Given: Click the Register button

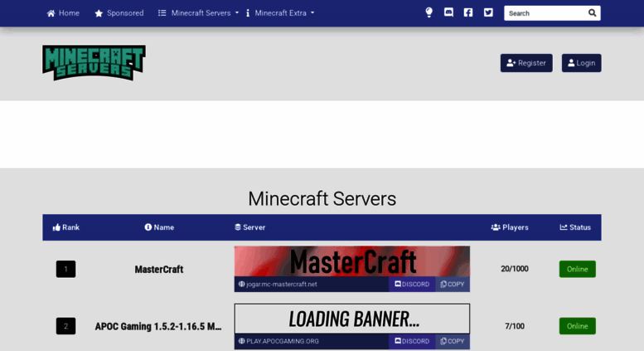Looking at the screenshot, I should click(526, 63).
